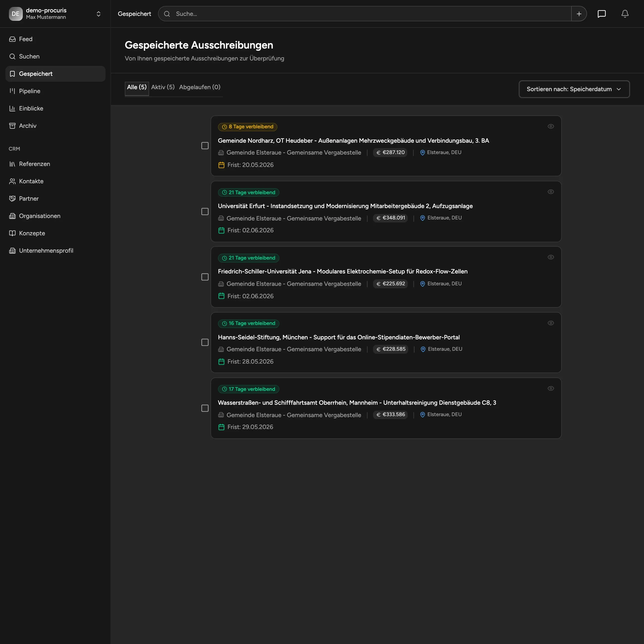Viewport: 644px width, 644px height.
Task: Click location pin icon in Gemeinde Nordharz card
Action: click(422, 152)
